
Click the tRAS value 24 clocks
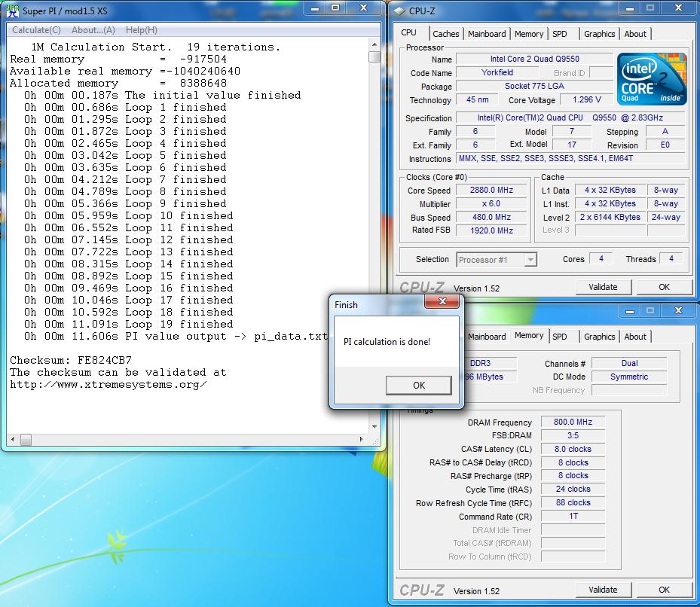click(573, 490)
